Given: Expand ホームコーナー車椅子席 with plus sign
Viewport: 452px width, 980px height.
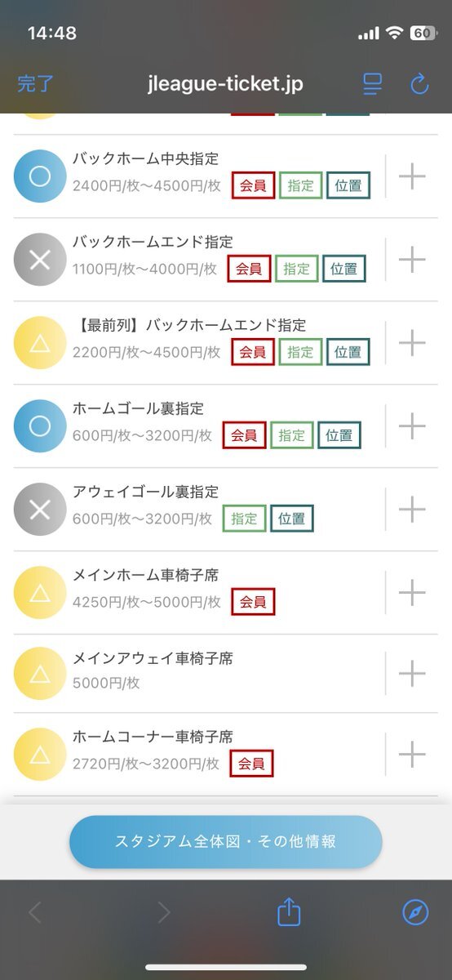Looking at the screenshot, I should click(412, 755).
